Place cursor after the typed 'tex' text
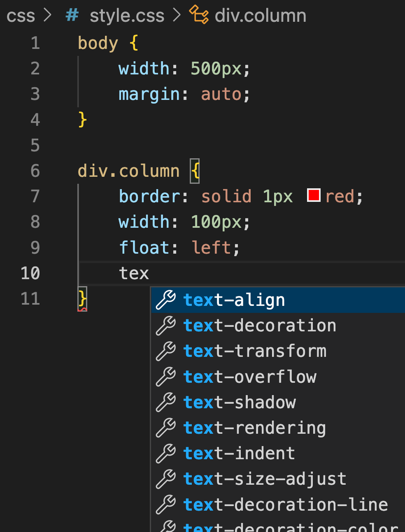 tap(149, 273)
